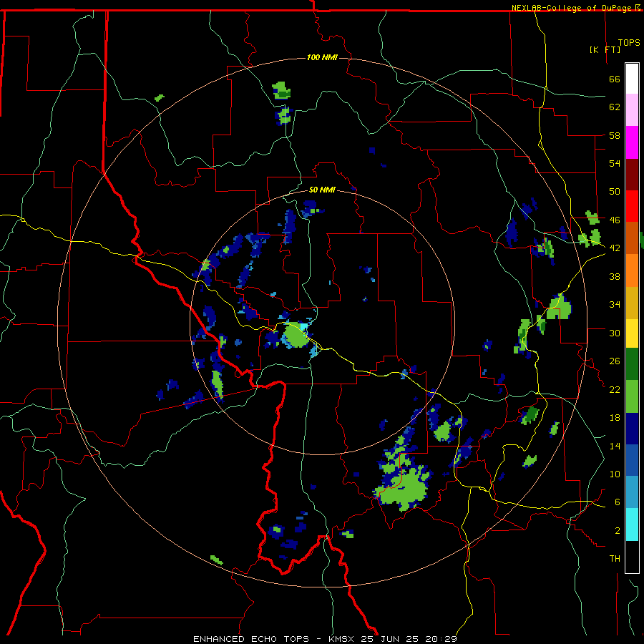Screen dimensions: 644x644
Task: Select the bright red legend swatch
Action: click(632, 206)
